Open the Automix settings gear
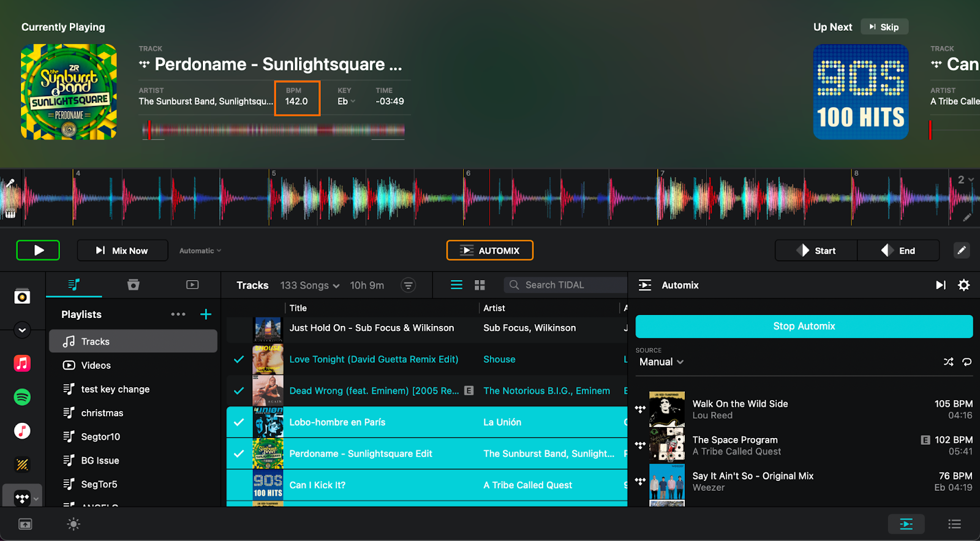Viewport: 980px width, 541px height. click(963, 285)
